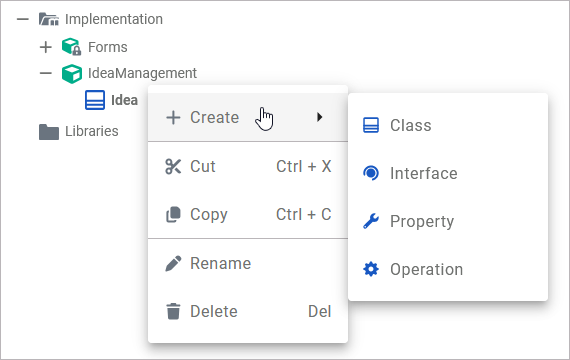Click the green IdeaManagement package icon
The height and width of the screenshot is (360, 570).
point(72,73)
